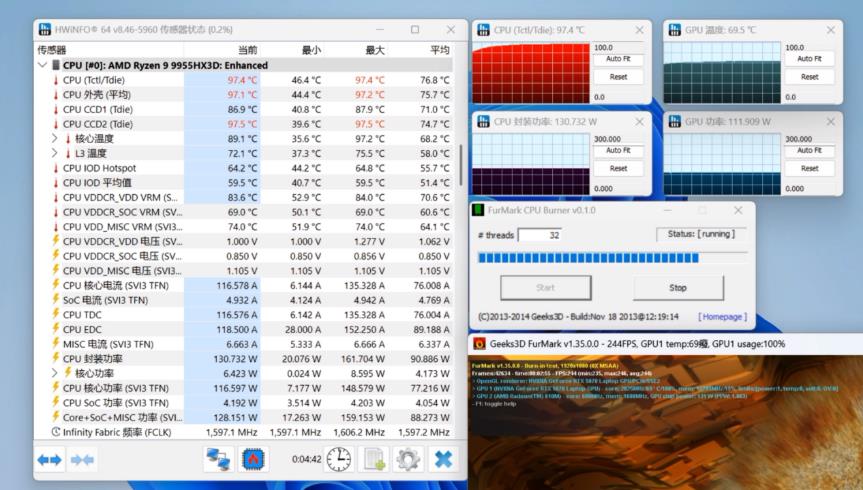The image size is (863, 490).
Task: Open the HWiNFO network monitors icon
Action: pyautogui.click(x=218, y=459)
